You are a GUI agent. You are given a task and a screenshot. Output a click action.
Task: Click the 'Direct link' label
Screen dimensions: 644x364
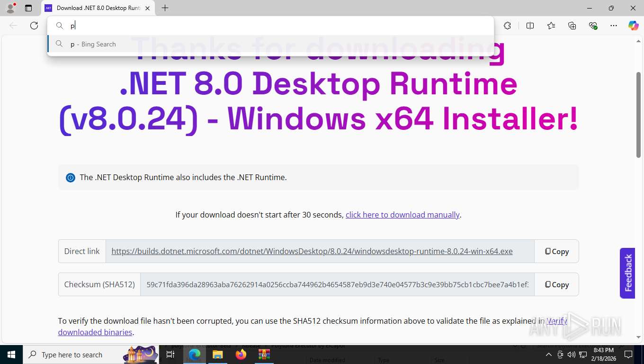click(82, 251)
